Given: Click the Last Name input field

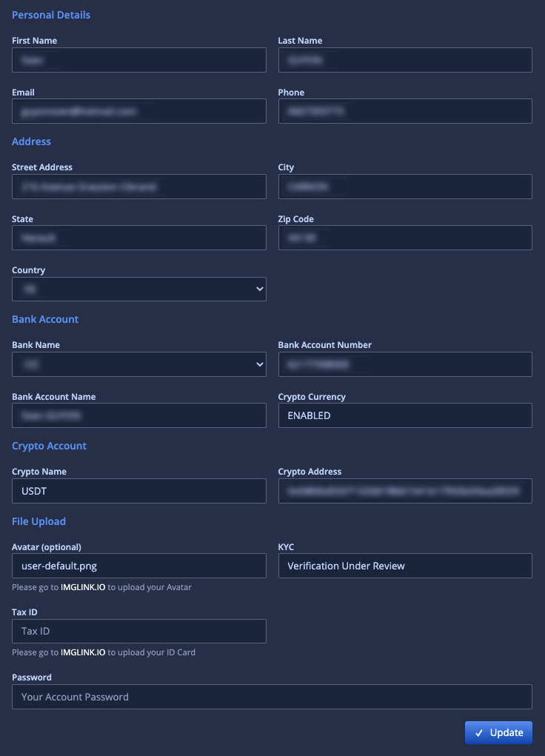Looking at the screenshot, I should coord(404,60).
